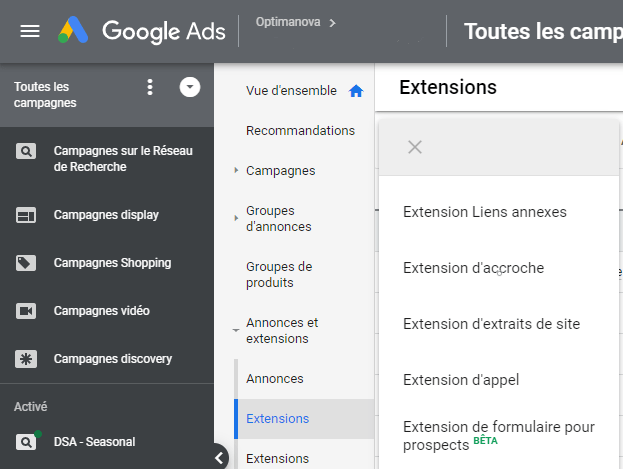
Task: Open the Recommandations page
Action: pos(300,130)
